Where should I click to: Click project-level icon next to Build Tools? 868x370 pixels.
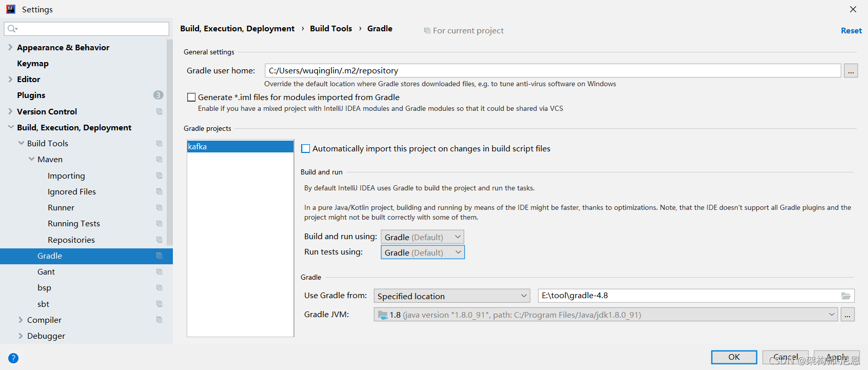[x=160, y=144]
